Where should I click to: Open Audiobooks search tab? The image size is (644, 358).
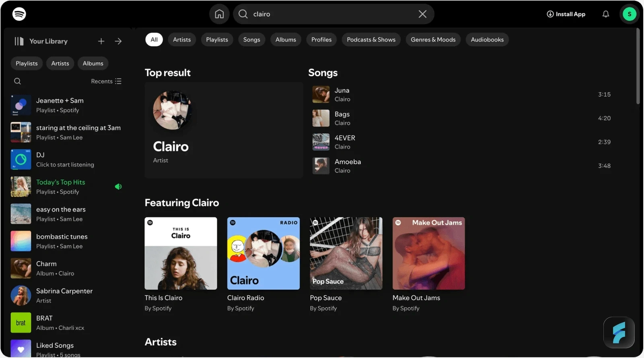tap(487, 39)
